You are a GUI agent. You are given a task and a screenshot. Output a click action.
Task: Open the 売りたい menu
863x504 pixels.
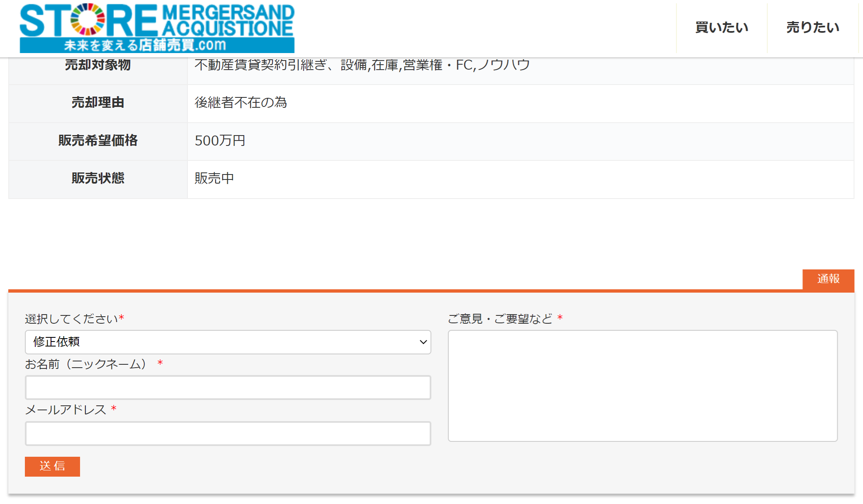point(812,27)
